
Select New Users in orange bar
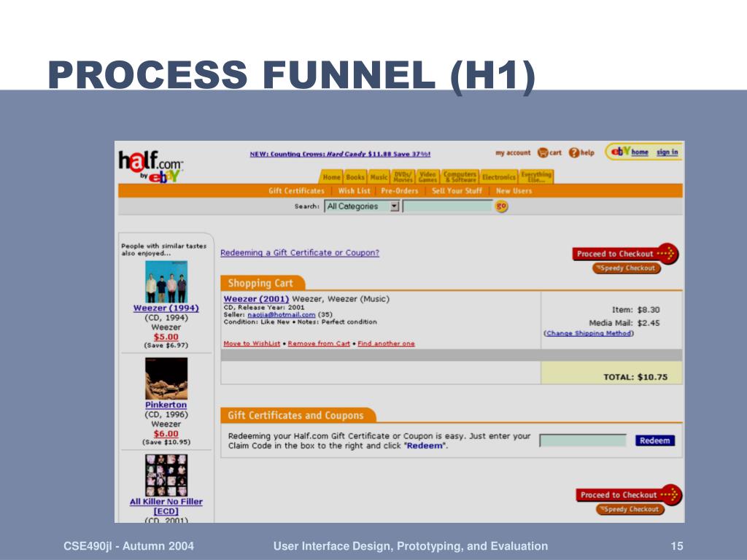click(514, 191)
